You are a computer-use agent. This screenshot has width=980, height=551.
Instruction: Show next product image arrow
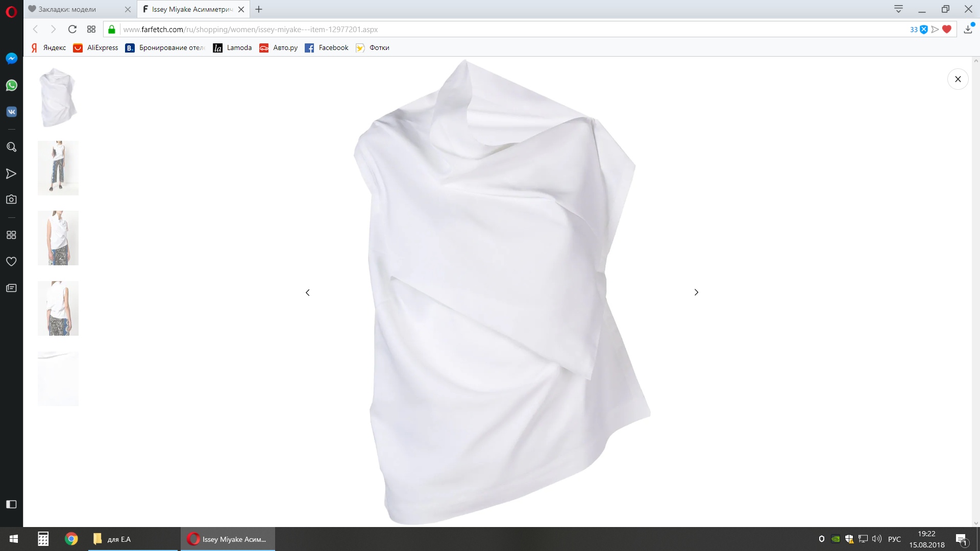tap(696, 292)
